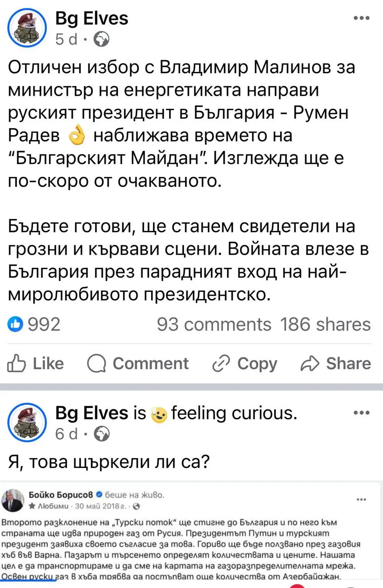The image size is (383, 588).
Task: Click the feeling curious emoji icon
Action: click(159, 414)
